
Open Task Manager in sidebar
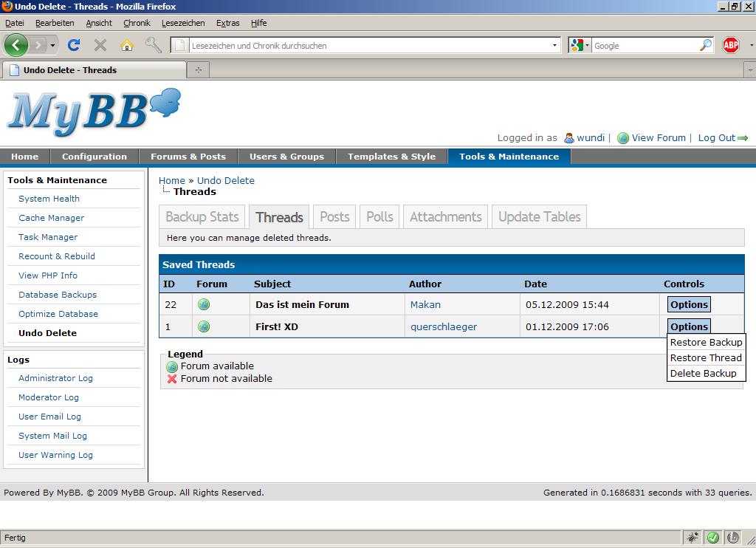(x=48, y=237)
